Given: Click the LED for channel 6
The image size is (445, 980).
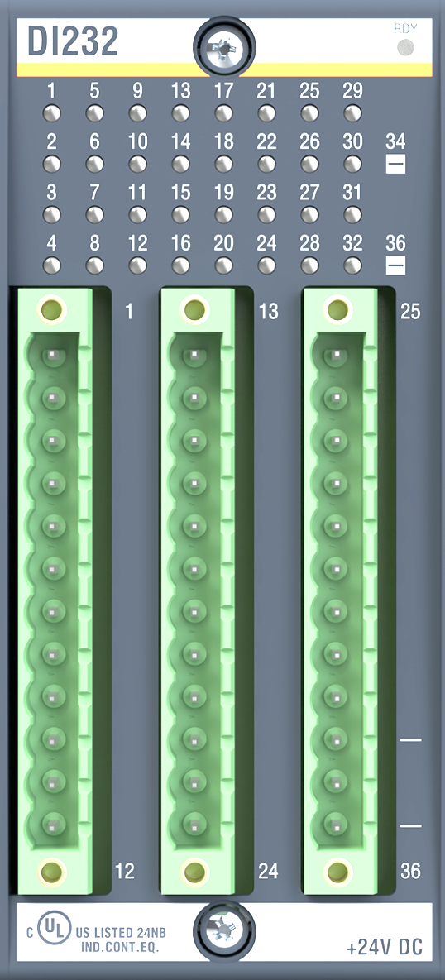Looking at the screenshot, I should (x=94, y=165).
